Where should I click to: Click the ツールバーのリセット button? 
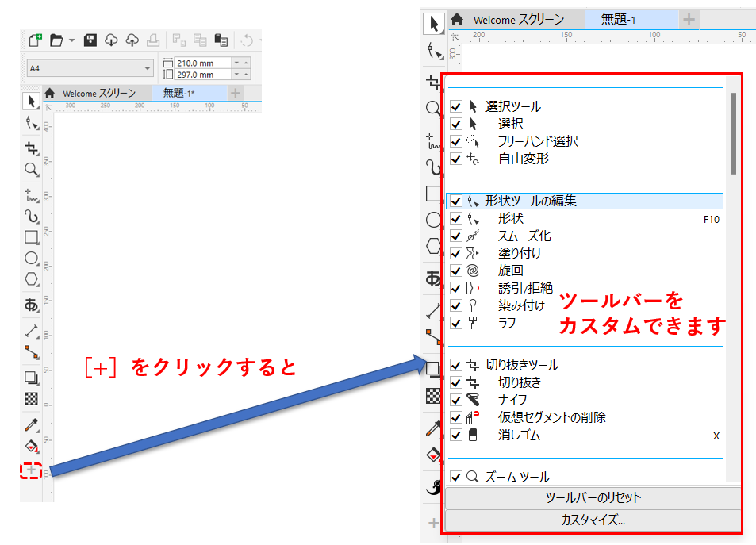tap(593, 497)
